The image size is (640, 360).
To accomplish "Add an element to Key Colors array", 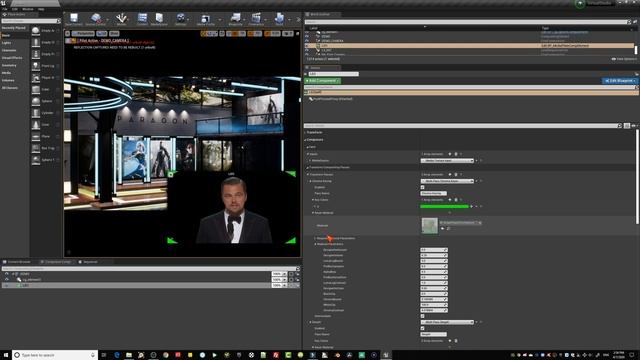I will [x=450, y=200].
